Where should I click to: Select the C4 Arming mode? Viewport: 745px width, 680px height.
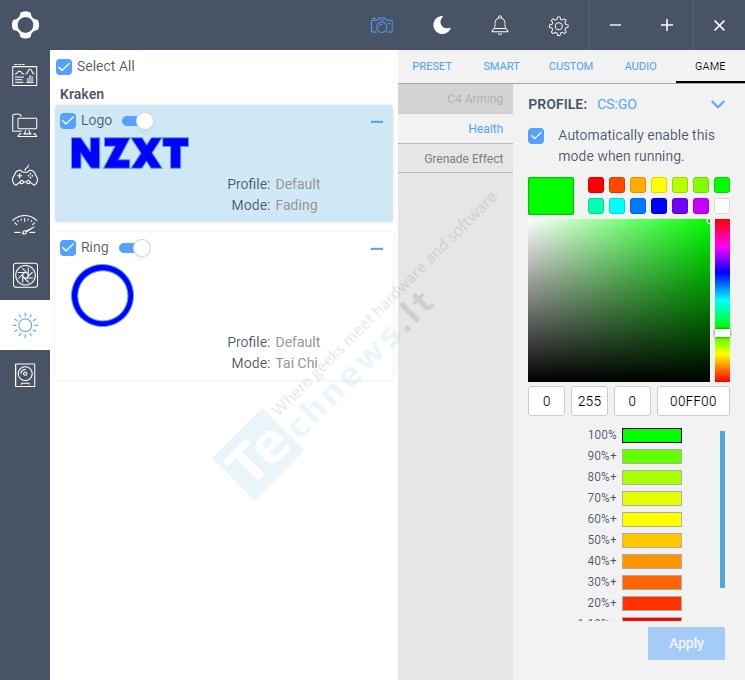click(456, 99)
